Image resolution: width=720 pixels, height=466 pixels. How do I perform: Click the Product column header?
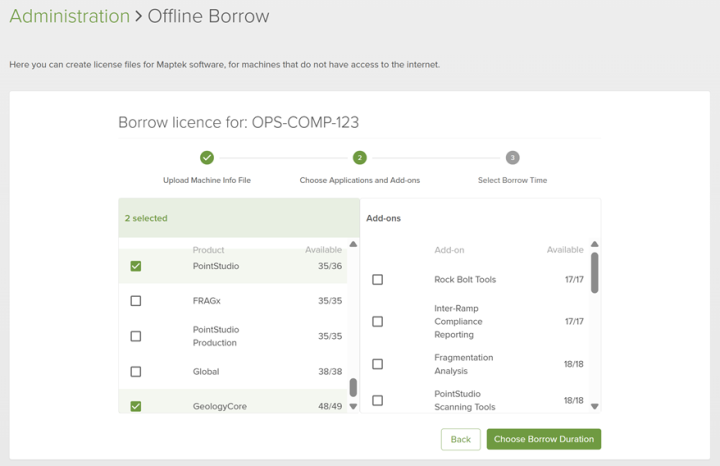click(208, 250)
